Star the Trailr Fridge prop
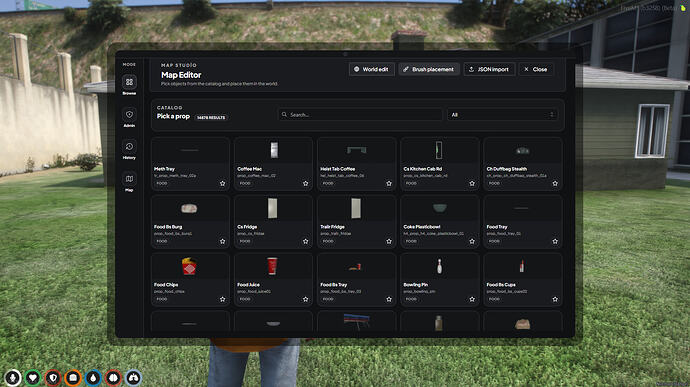This screenshot has height=387, width=690. click(x=389, y=241)
